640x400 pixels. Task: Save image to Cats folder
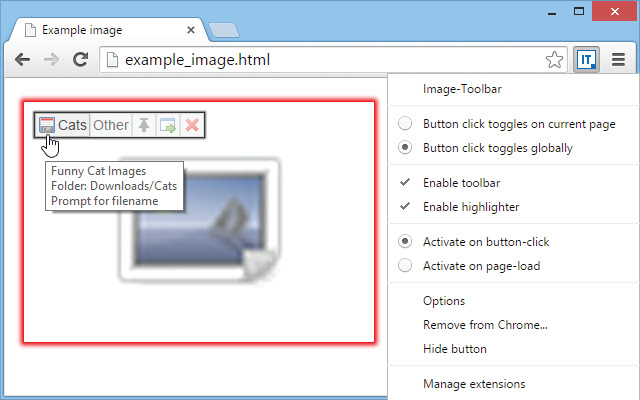(x=63, y=125)
